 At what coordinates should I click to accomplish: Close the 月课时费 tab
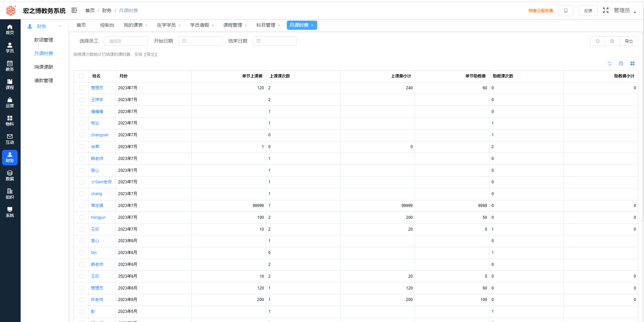(x=312, y=25)
